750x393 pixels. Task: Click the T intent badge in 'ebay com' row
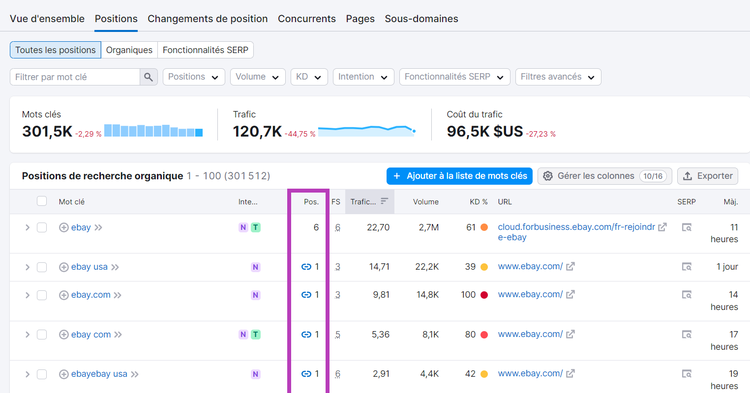tap(256, 335)
